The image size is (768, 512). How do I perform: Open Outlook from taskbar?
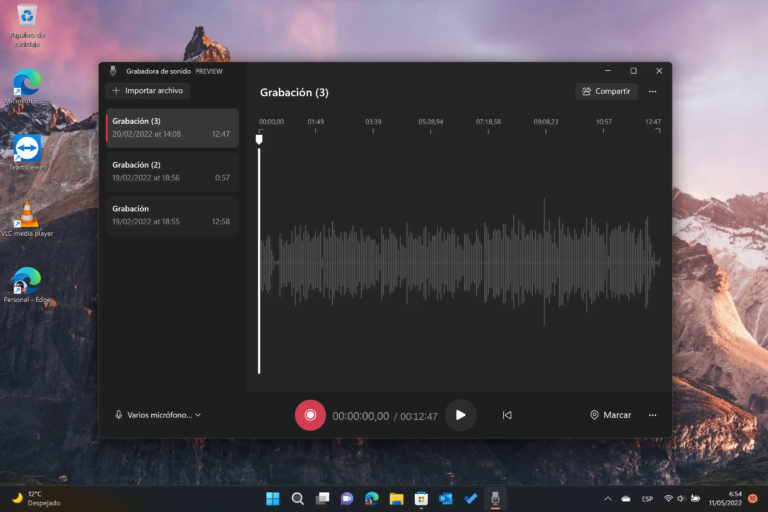(446, 499)
